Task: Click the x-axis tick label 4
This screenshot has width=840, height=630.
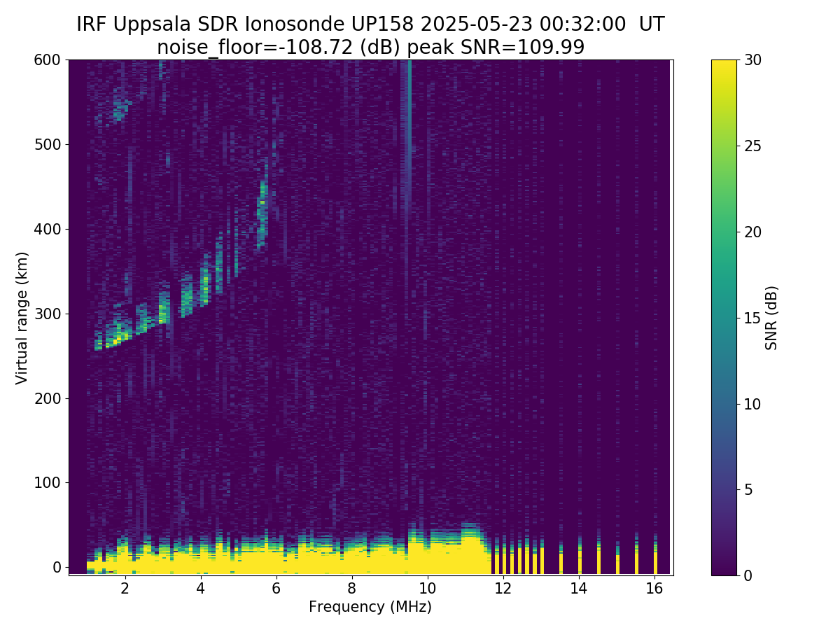Action: coord(200,589)
